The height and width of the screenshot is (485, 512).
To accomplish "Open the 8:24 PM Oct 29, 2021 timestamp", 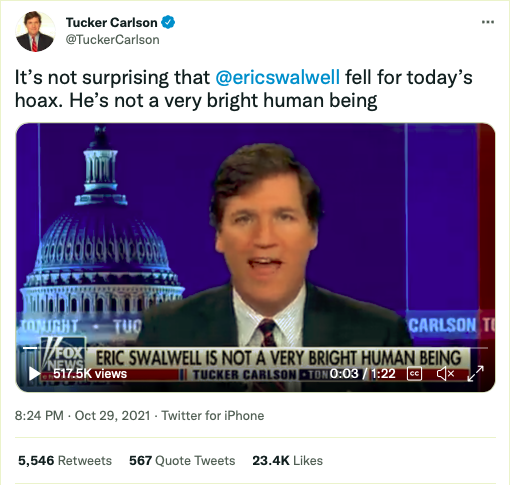I will click(x=82, y=416).
